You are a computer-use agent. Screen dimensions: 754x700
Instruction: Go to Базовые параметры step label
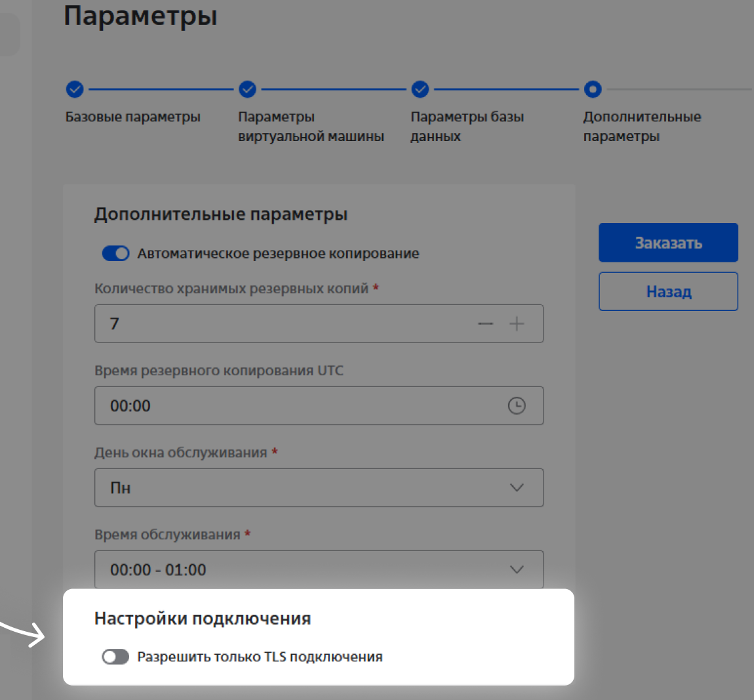132,117
